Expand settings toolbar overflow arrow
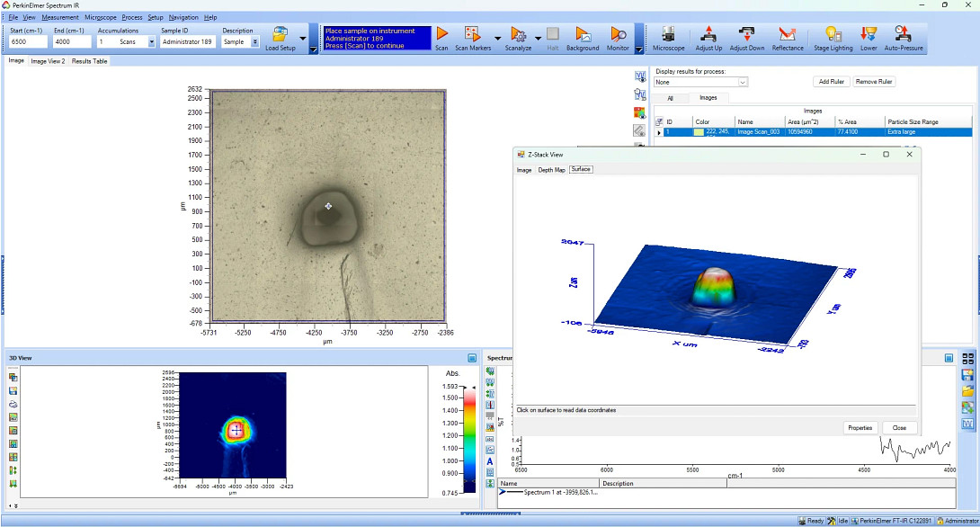The width and height of the screenshot is (980, 527). [x=314, y=49]
